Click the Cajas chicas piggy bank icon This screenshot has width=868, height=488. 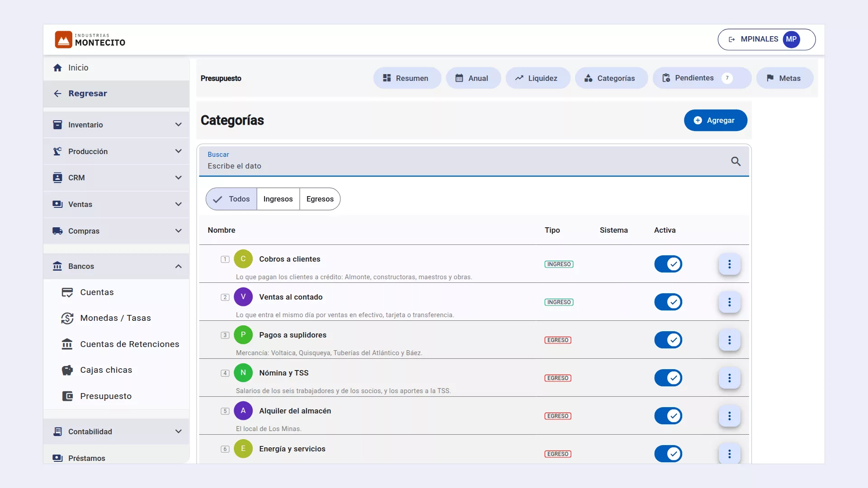(67, 370)
